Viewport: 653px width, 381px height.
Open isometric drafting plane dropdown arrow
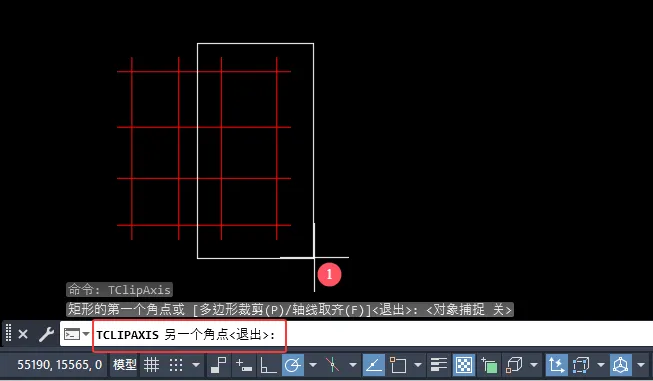click(x=353, y=365)
